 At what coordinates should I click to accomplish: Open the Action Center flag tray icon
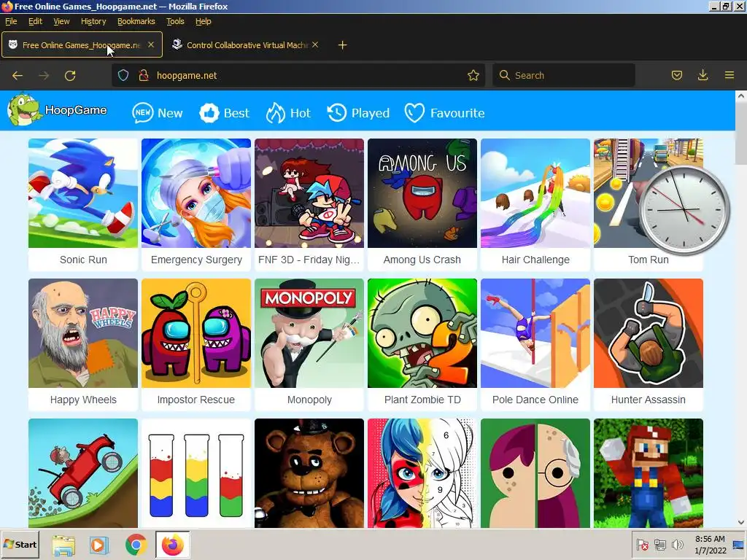tap(642, 545)
